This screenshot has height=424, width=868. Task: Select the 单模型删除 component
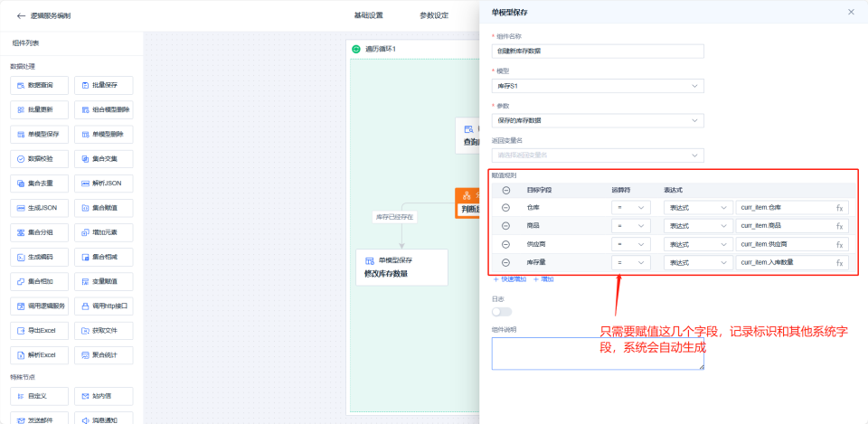[x=103, y=135]
